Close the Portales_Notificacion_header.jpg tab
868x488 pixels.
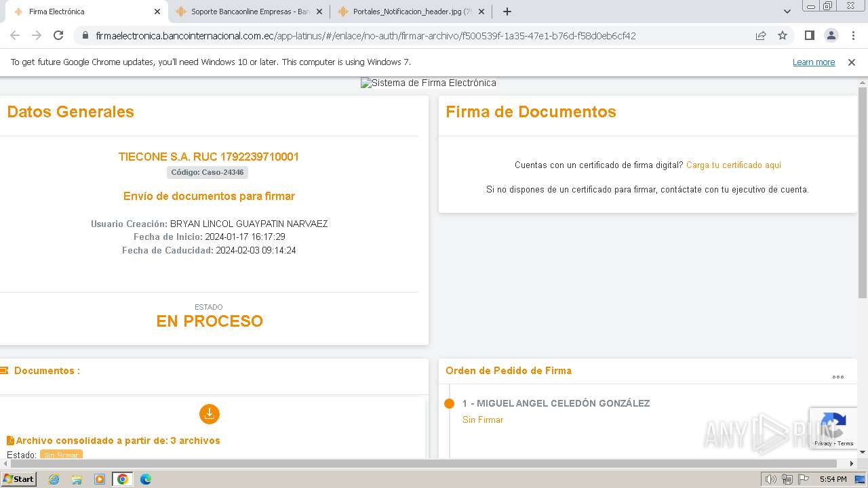tap(481, 12)
